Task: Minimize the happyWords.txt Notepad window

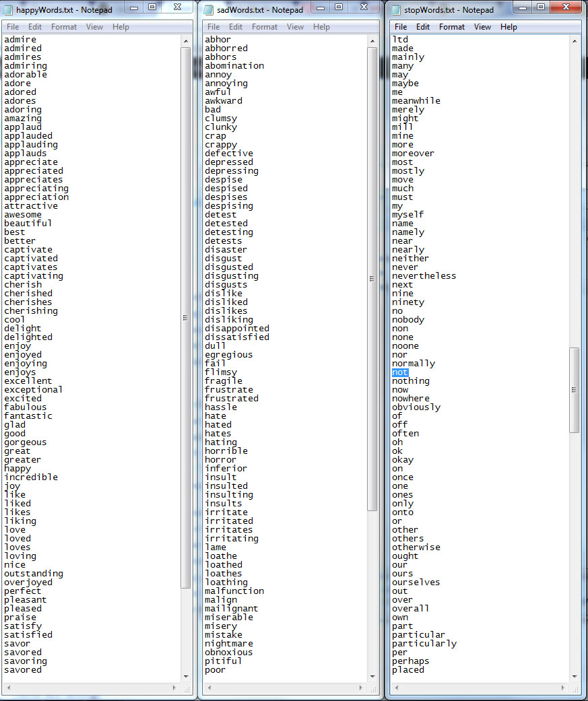Action: (x=133, y=7)
